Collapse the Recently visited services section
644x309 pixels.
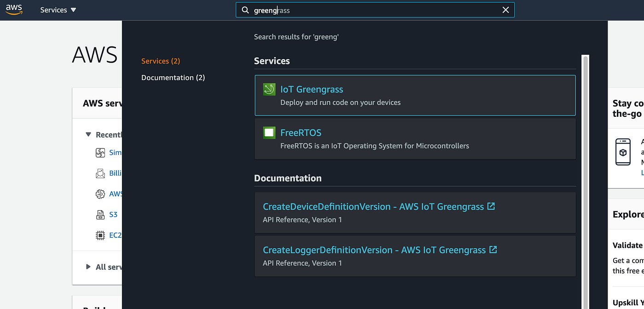coord(89,135)
